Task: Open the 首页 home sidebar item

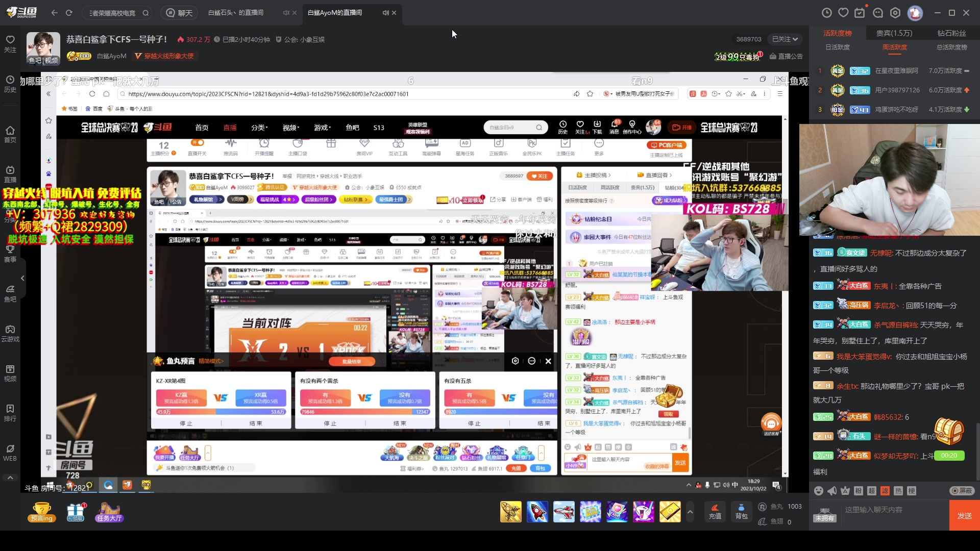Action: [x=10, y=134]
